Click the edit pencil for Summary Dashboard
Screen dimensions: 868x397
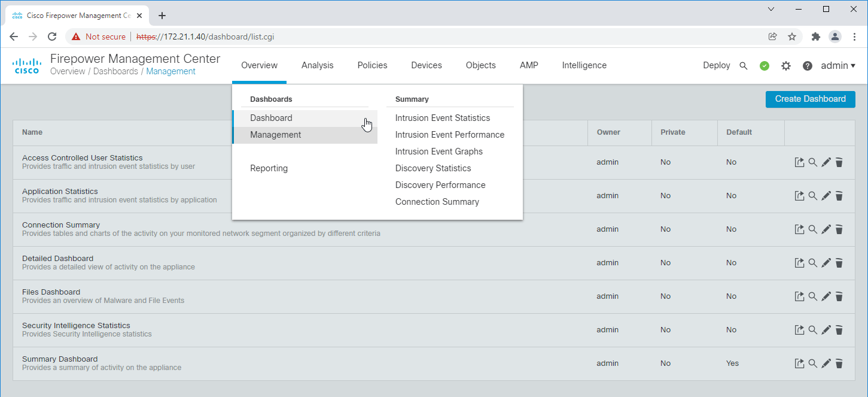click(x=826, y=363)
